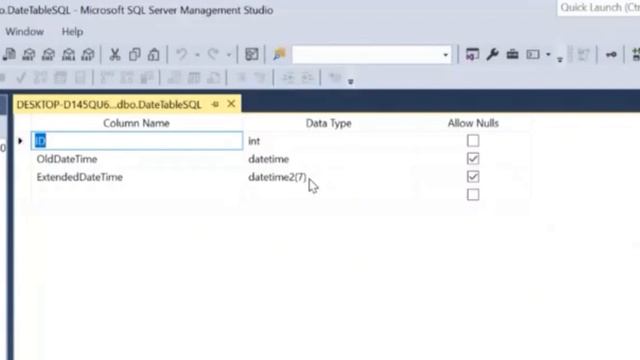The height and width of the screenshot is (360, 640).
Task: Click the Find in Files icon
Action: 279,54
